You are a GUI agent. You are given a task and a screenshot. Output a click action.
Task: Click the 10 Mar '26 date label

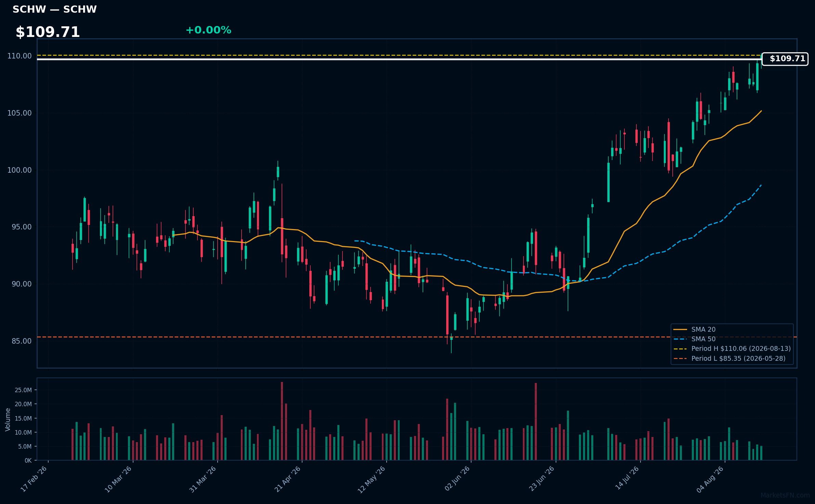pos(118,479)
